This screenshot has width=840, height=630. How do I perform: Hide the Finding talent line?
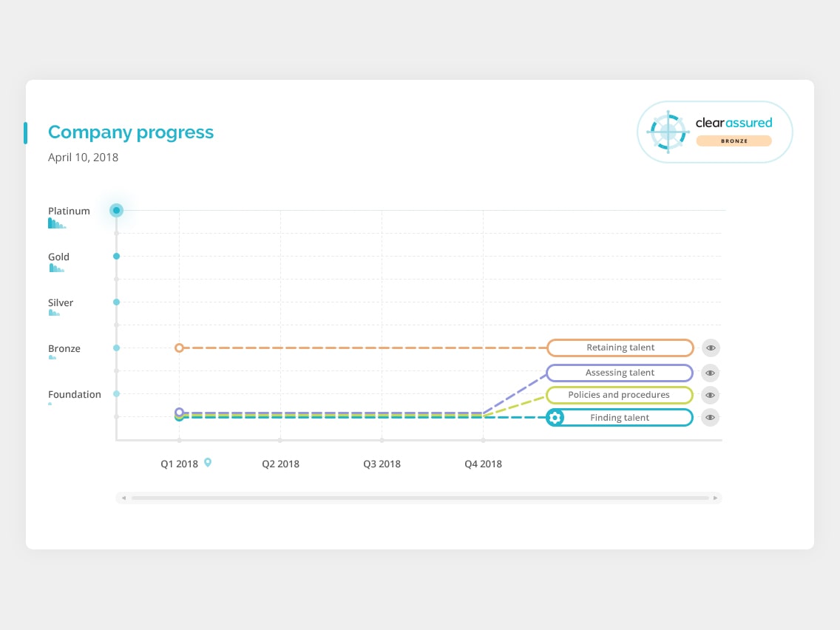pyautogui.click(x=710, y=418)
